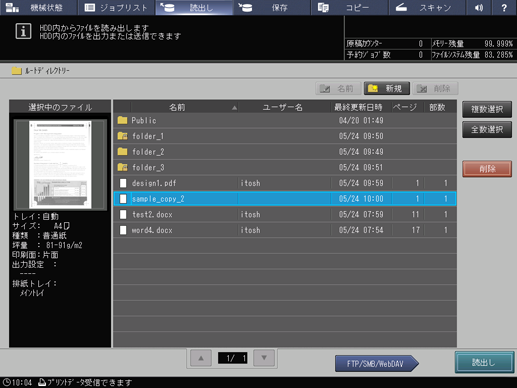Viewport: 517px width, 388px height.
Task: Click the ユーザー名 column header
Action: click(x=284, y=107)
